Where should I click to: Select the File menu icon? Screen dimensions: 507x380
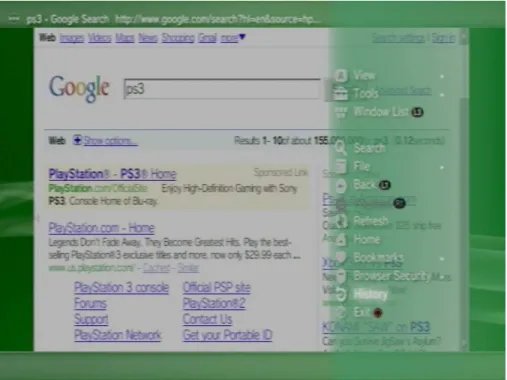[x=341, y=166]
